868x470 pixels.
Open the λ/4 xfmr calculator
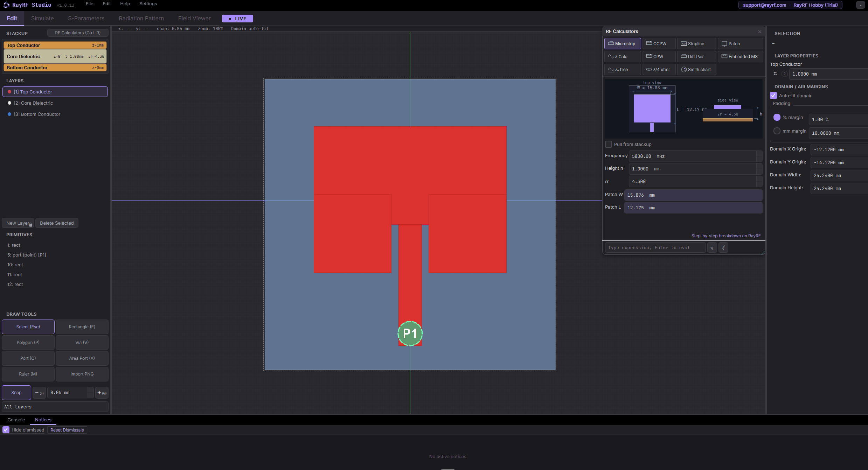tap(659, 70)
